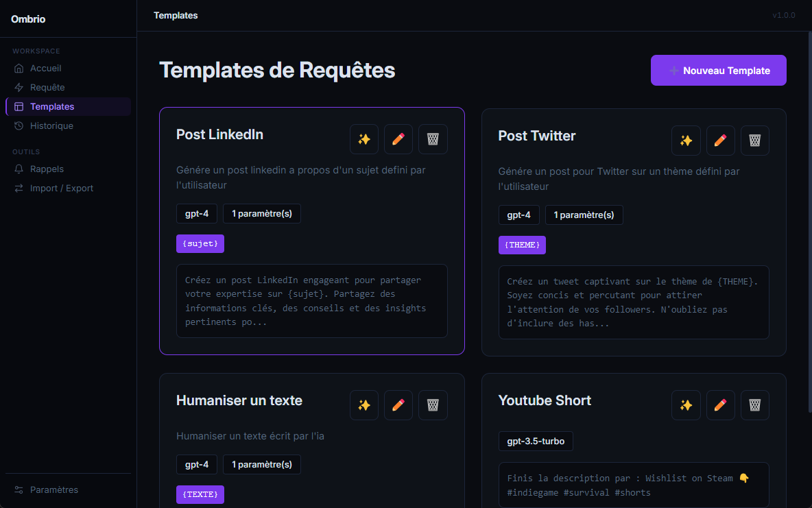This screenshot has height=508, width=812.
Task: Edit the Humaniser un texte template
Action: pos(398,405)
